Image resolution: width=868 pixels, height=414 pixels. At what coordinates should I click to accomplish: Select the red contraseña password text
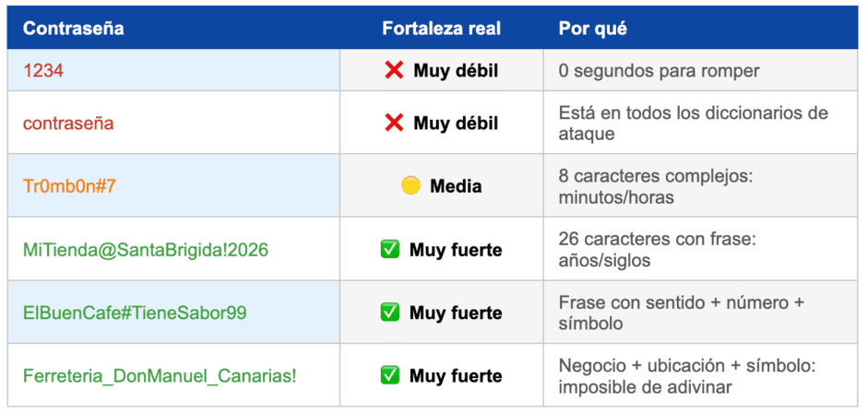point(68,123)
